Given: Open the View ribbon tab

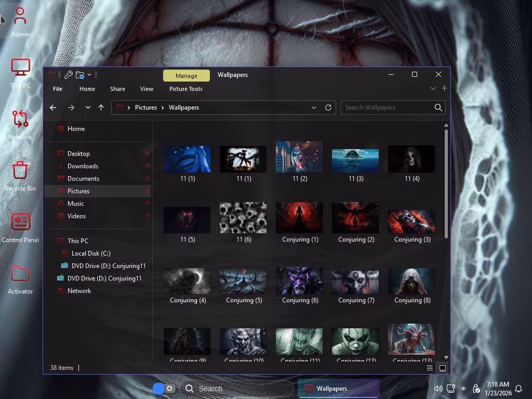Looking at the screenshot, I should (x=147, y=89).
